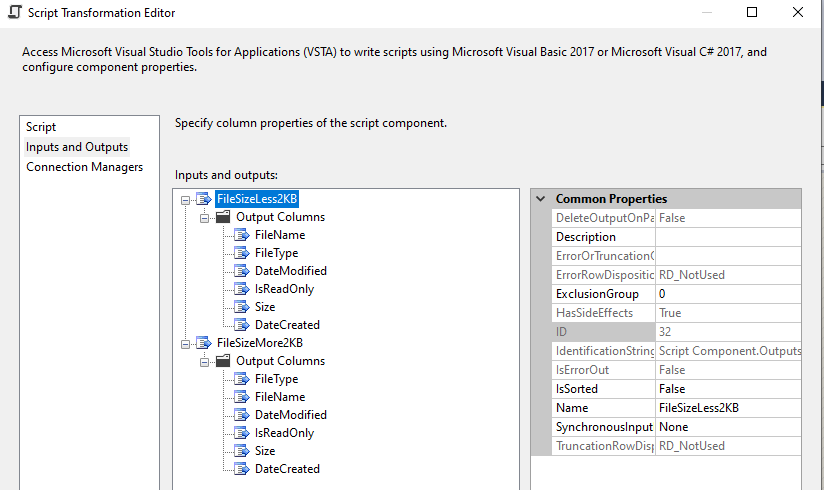Click the IsReadOnly column icon under FileSizeLess2KB

241,289
